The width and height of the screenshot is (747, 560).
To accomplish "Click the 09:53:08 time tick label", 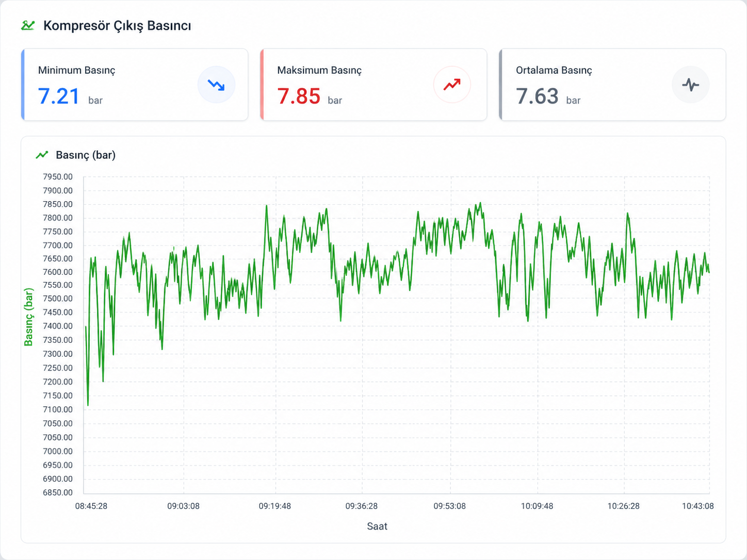I will pyautogui.click(x=449, y=506).
